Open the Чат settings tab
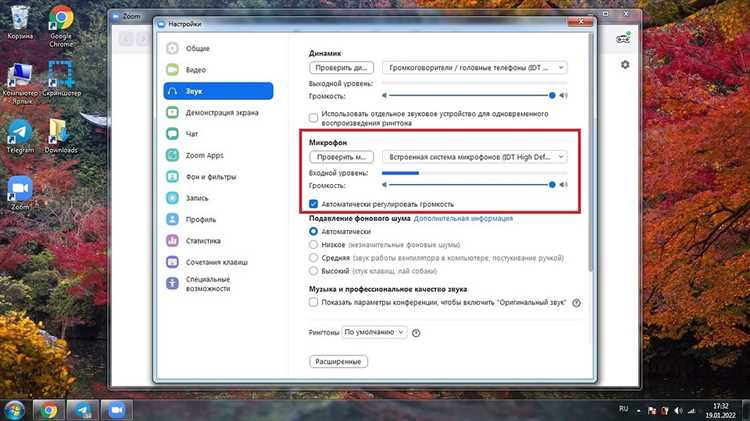 (219, 133)
